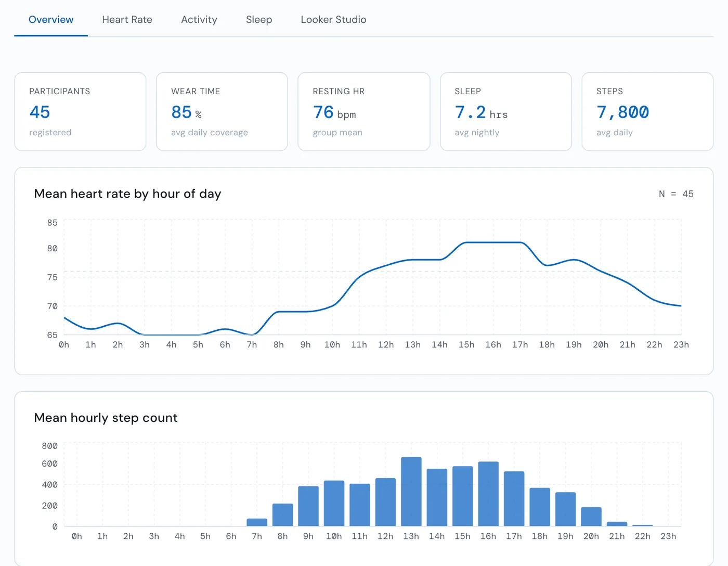728x566 pixels.
Task: Select the 7,800 steps value
Action: 623,112
